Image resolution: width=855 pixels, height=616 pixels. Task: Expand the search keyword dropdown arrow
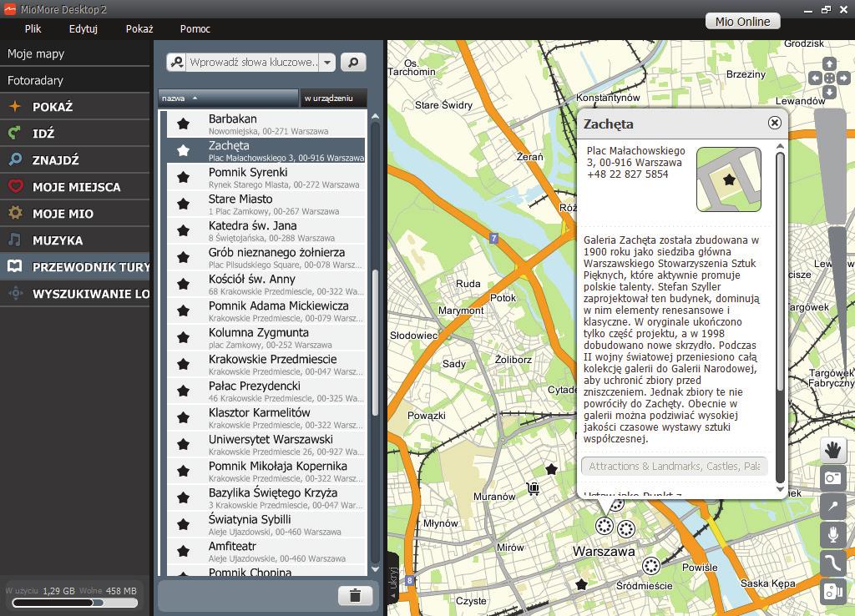pyautogui.click(x=327, y=62)
